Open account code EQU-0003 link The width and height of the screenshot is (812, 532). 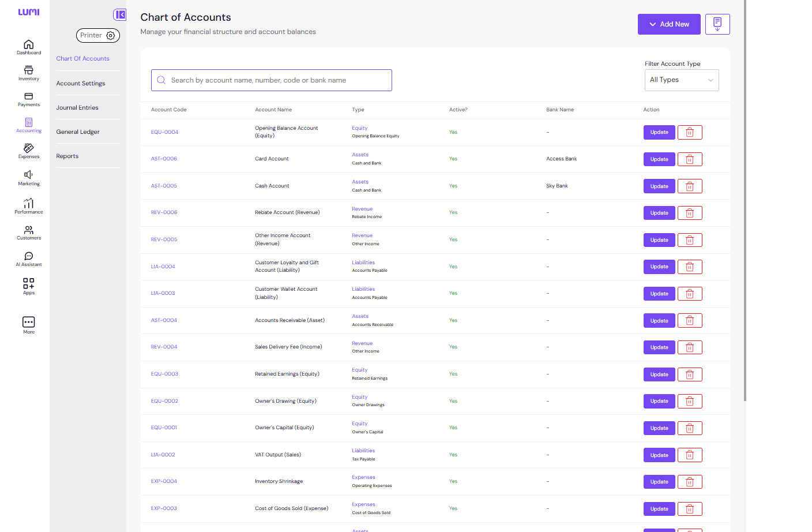tap(164, 374)
